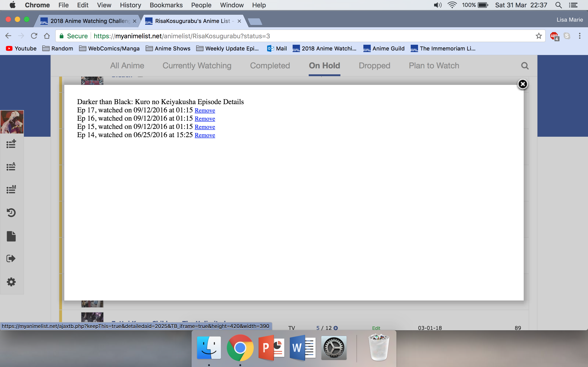Switch to the Completed tab
Screen dimensions: 588x367
(x=270, y=66)
